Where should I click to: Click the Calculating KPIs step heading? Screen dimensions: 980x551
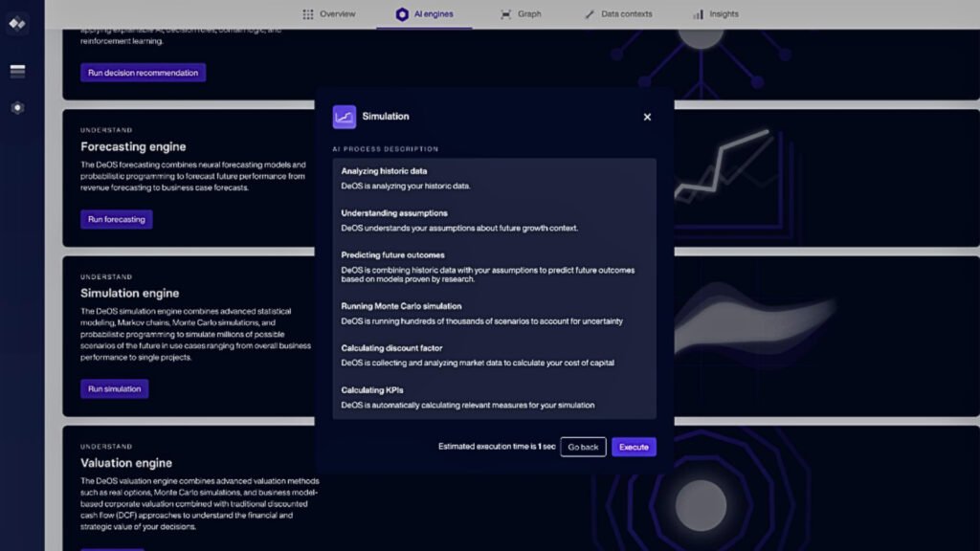pos(374,390)
